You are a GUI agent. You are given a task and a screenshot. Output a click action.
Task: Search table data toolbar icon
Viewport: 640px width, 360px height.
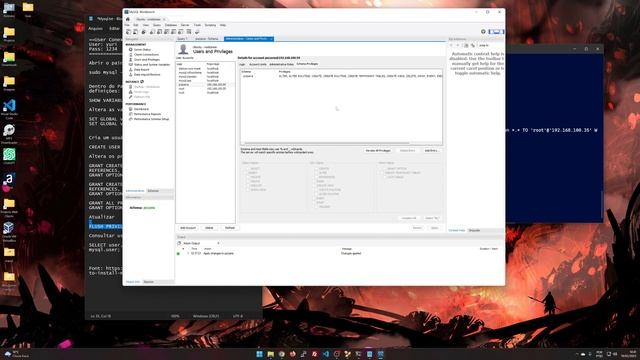point(189,31)
